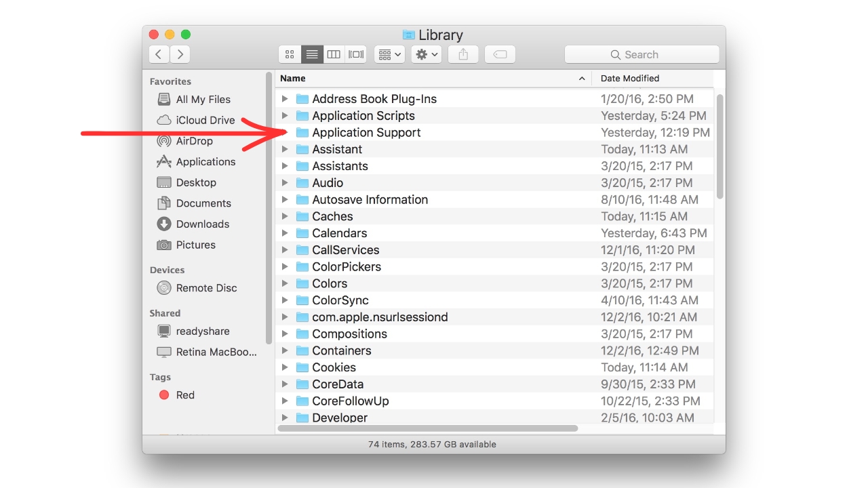Focus the Search field

(x=642, y=54)
